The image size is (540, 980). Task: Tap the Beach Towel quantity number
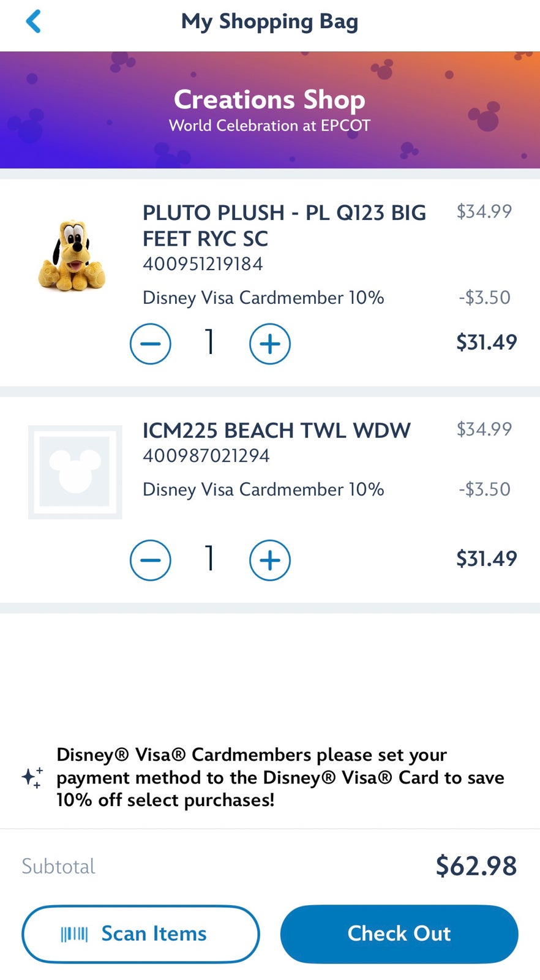[x=210, y=558]
